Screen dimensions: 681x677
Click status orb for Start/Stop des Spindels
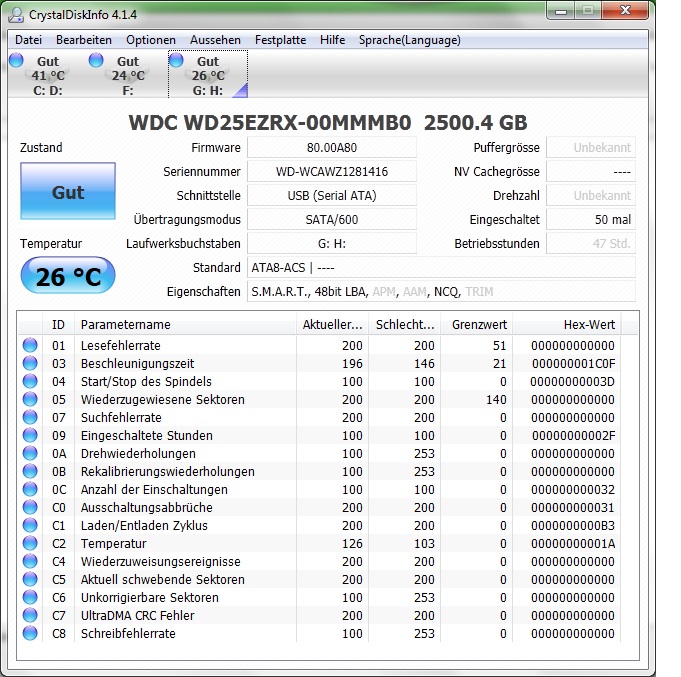coord(30,381)
